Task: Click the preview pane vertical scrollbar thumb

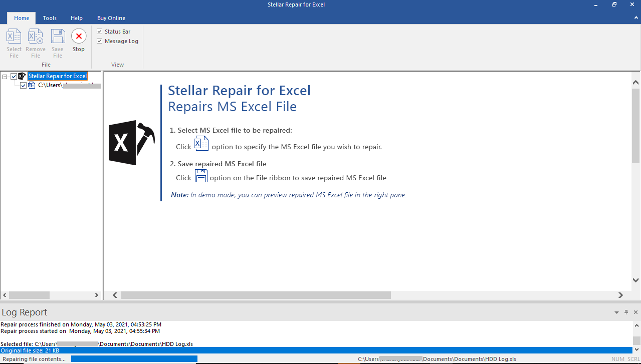Action: (x=635, y=126)
